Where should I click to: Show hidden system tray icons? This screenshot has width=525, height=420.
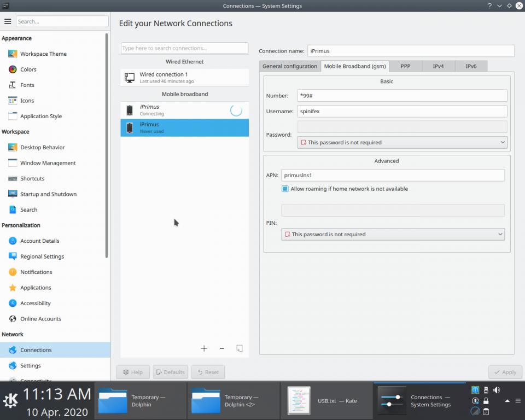507,401
